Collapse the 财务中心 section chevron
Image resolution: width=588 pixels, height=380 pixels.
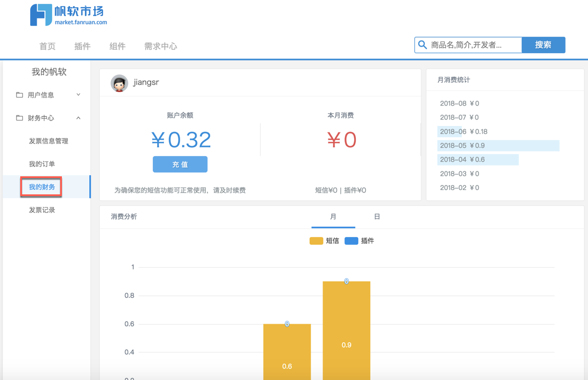click(x=78, y=118)
